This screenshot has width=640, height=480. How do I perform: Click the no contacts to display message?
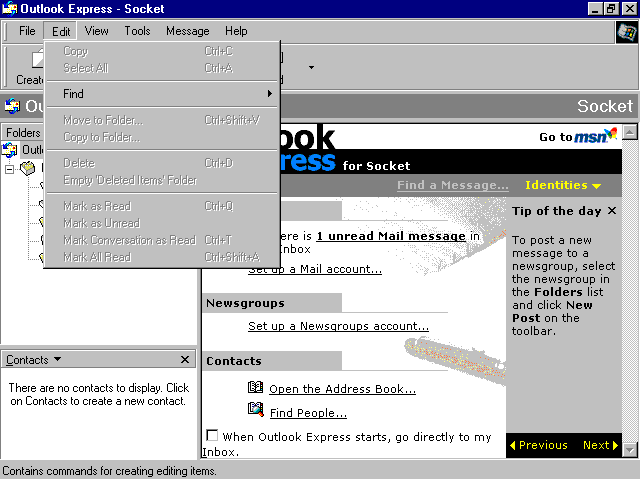[98, 394]
